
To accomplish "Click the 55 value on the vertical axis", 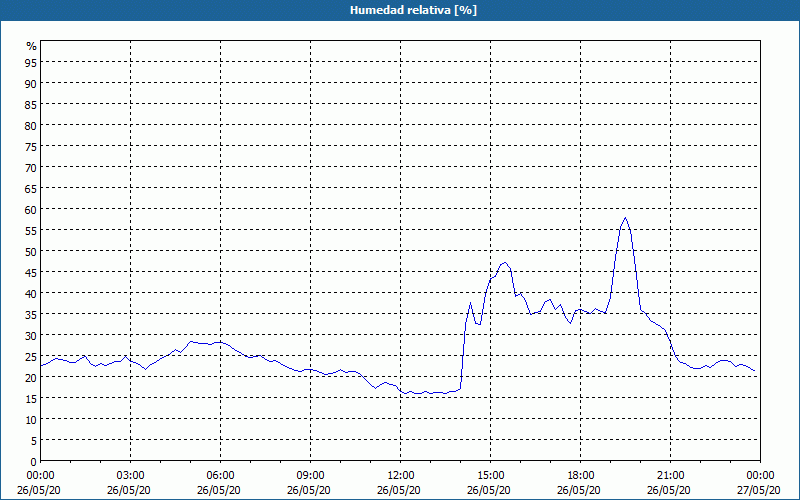I will point(31,230).
